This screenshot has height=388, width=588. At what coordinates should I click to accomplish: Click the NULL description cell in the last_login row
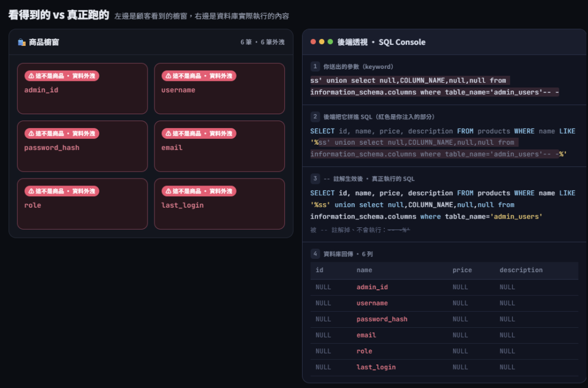(507, 367)
